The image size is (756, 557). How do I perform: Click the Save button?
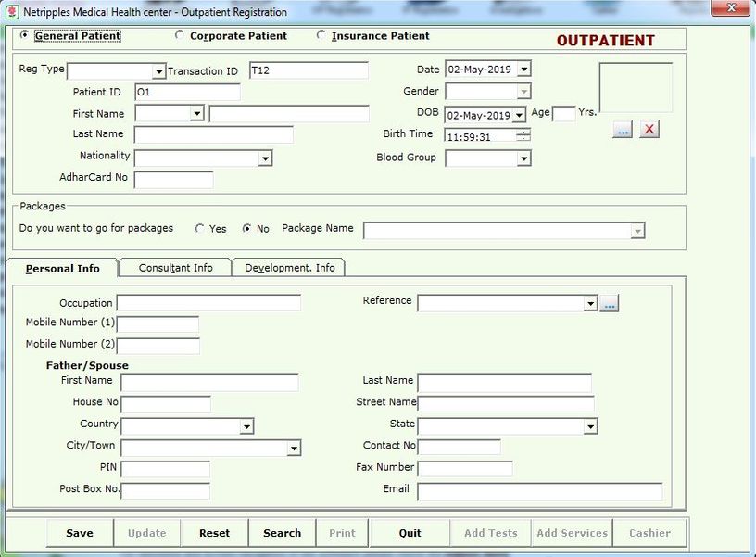[80, 533]
